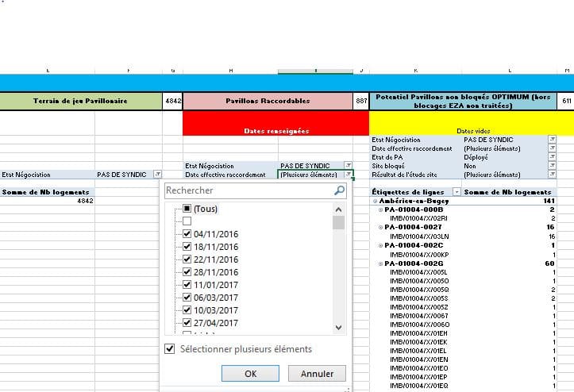
Task: Collapse the PA-01004-002G row group
Action: 381,263
